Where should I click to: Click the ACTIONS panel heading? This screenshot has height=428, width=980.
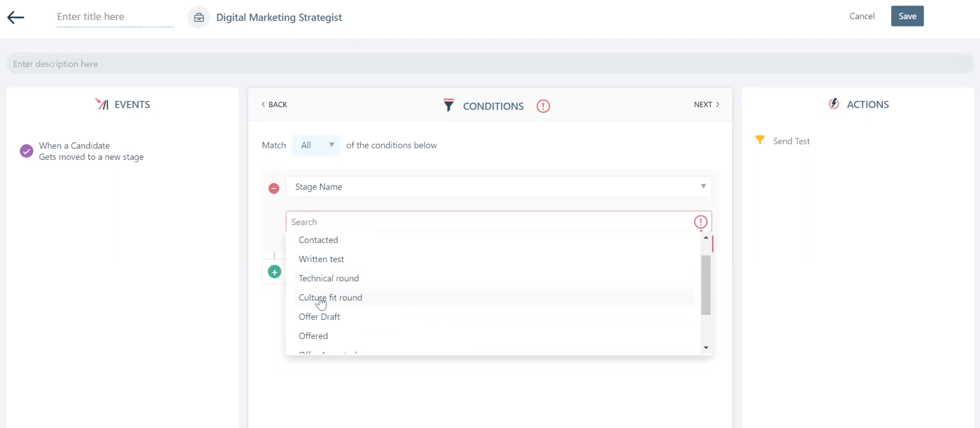tap(867, 104)
